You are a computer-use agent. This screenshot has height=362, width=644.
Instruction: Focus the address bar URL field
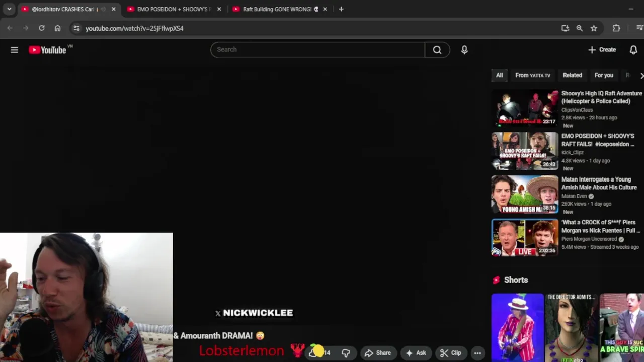(312, 28)
